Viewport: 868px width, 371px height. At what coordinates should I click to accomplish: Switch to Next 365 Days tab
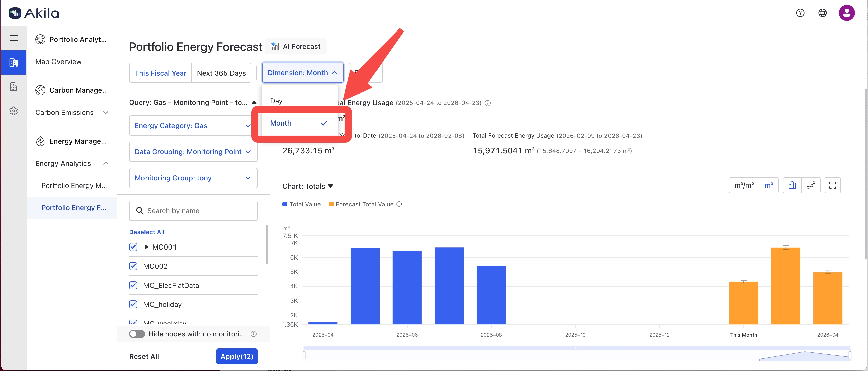[x=221, y=73]
